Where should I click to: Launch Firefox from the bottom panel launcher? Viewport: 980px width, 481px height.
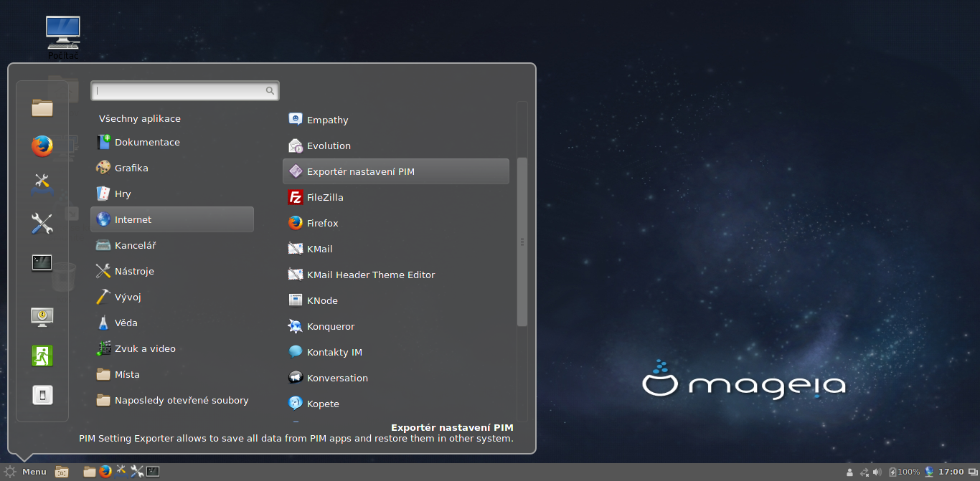coord(105,472)
